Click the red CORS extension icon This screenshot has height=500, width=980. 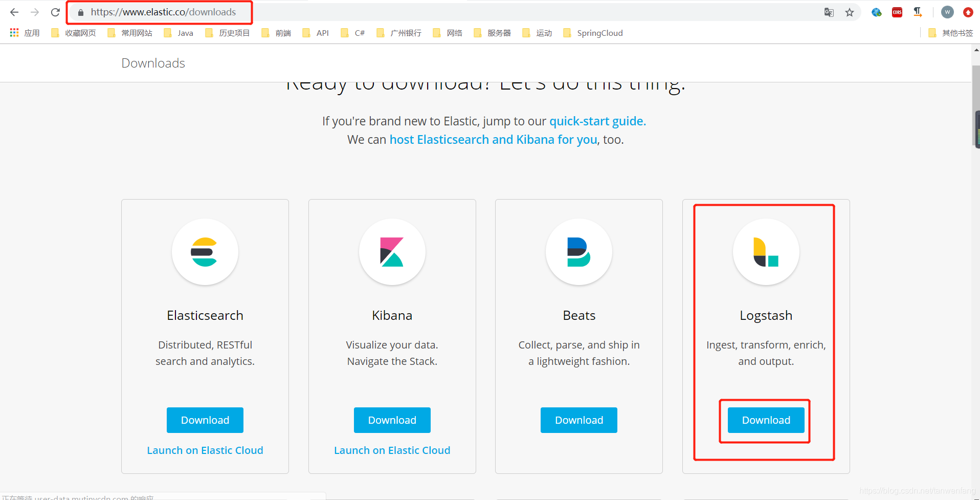click(897, 12)
